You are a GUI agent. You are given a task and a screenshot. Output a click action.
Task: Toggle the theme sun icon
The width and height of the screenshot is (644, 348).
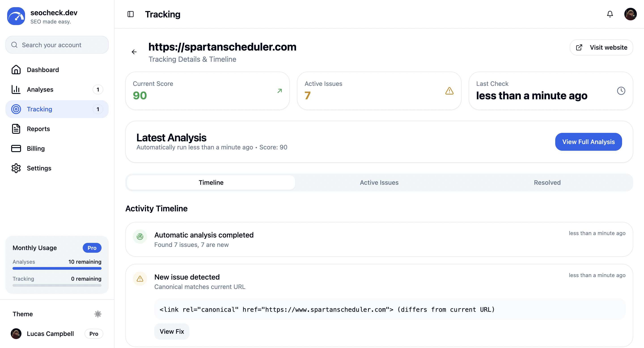[x=98, y=314]
